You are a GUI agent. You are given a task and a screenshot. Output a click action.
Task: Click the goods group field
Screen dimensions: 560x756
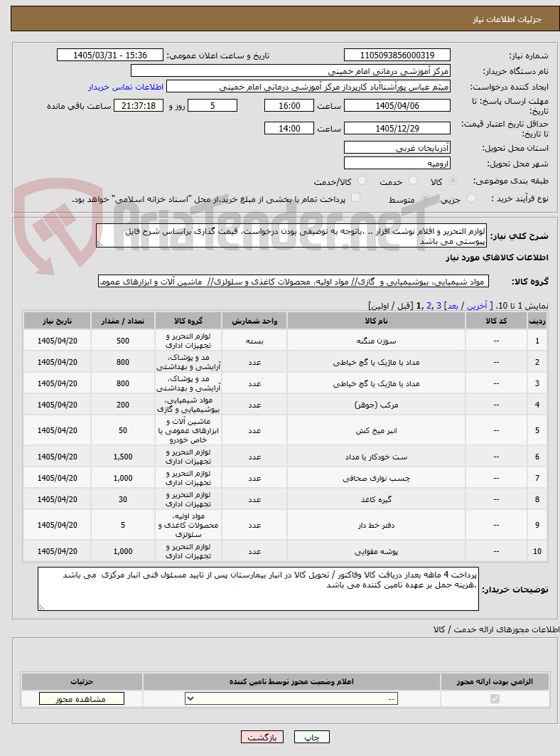tap(294, 282)
